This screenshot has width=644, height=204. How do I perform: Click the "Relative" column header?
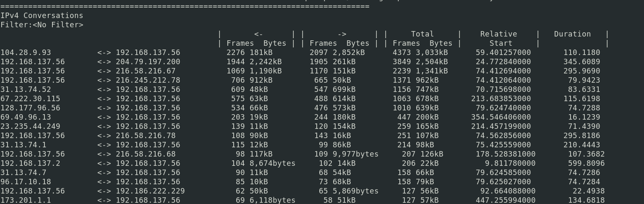click(498, 34)
